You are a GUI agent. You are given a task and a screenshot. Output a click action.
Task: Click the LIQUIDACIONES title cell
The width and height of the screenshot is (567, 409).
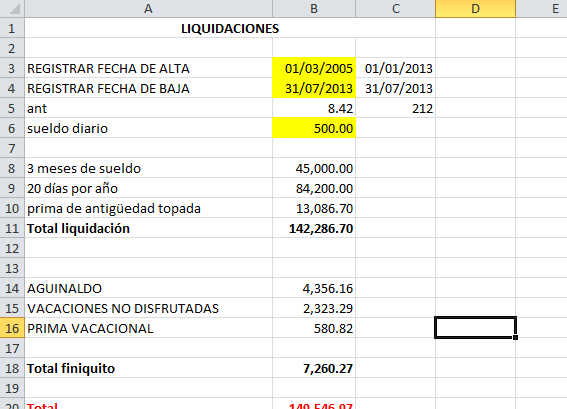(230, 28)
